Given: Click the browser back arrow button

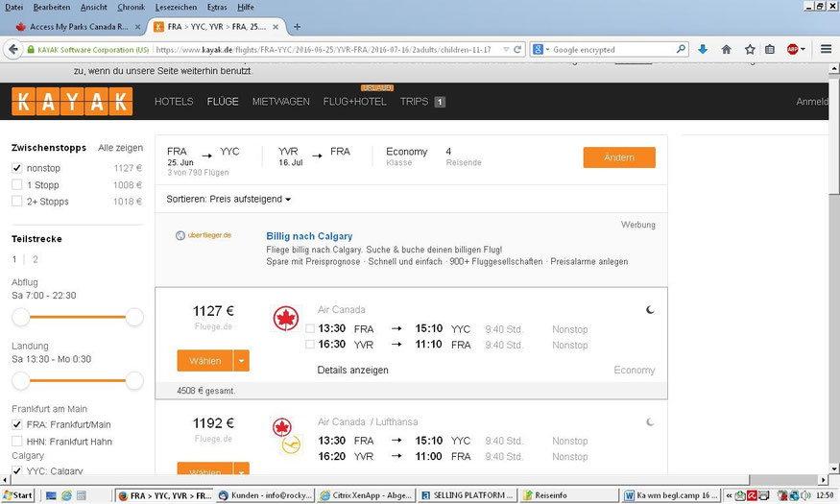Looking at the screenshot, I should pos(12,49).
